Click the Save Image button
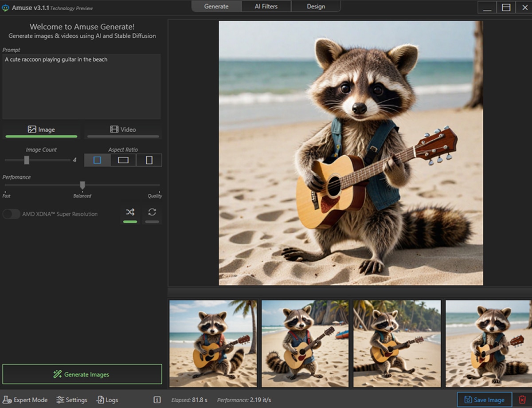The image size is (532, 408). (484, 400)
